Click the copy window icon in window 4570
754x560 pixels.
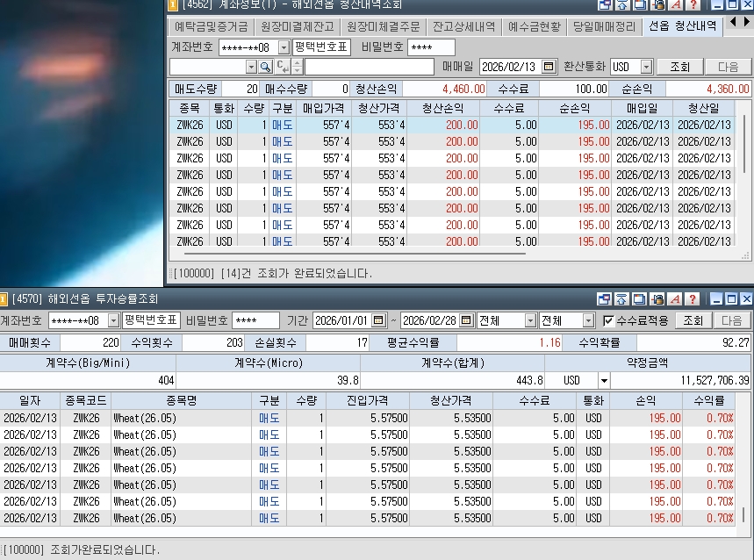(x=640, y=299)
